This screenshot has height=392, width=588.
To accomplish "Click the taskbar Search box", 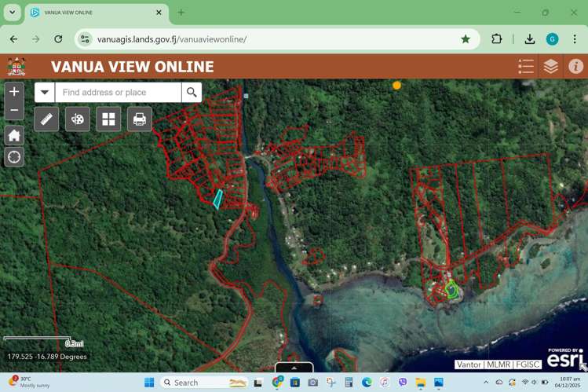I will [205, 383].
